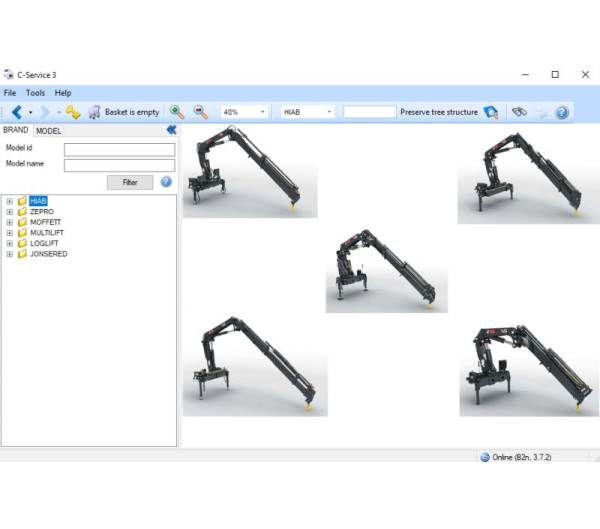This screenshot has width=600, height=529.
Task: Expand the MULTILIFT folder node
Action: point(9,233)
